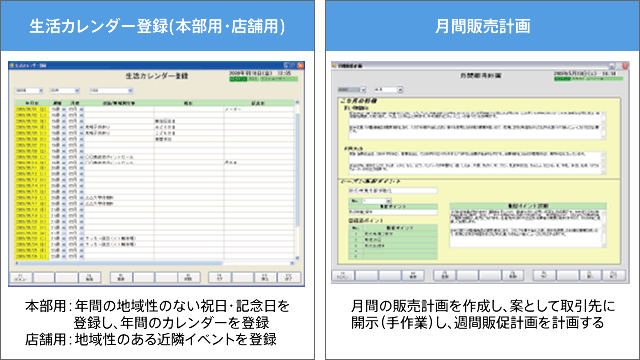Open the first dropdown in the sales plan window

[x=352, y=89]
